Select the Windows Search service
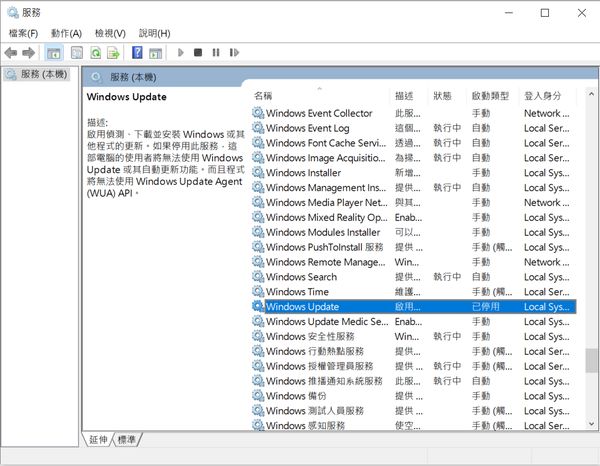Image resolution: width=600 pixels, height=466 pixels. tap(414, 277)
